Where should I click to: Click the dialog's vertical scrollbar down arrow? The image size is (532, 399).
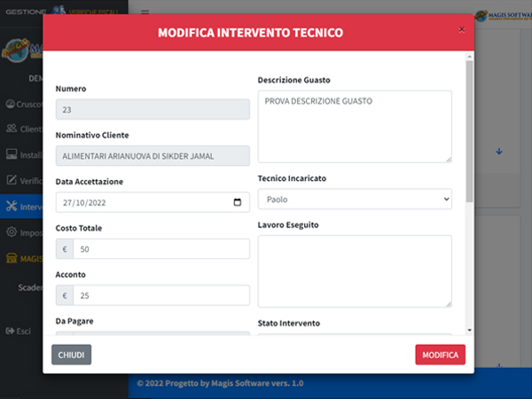click(x=469, y=330)
